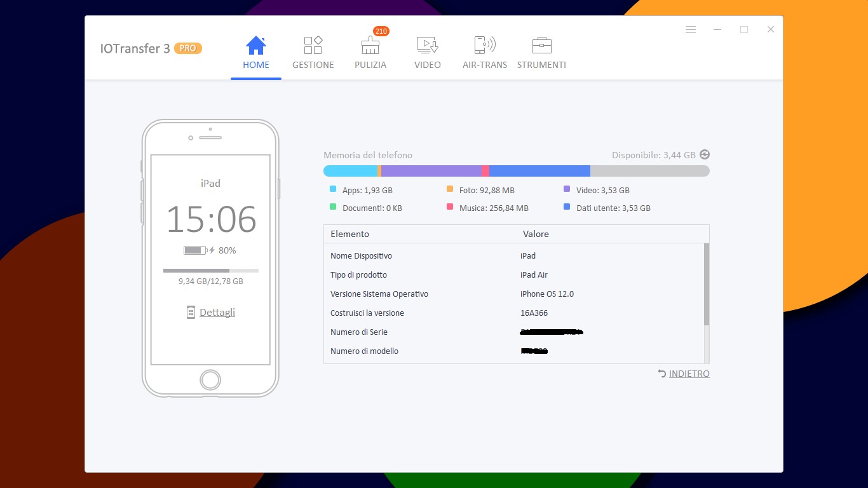The height and width of the screenshot is (488, 868).
Task: Click the phone icon beside Dettagli
Action: tap(191, 312)
